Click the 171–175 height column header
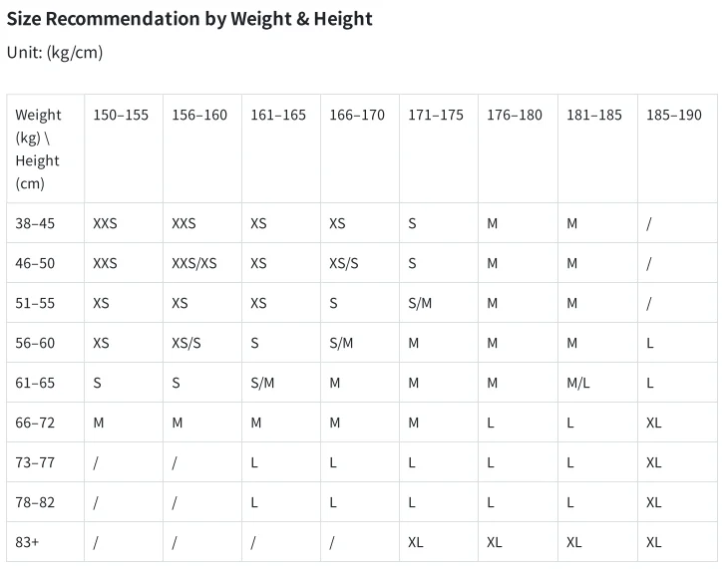728x569 pixels. 436,115
